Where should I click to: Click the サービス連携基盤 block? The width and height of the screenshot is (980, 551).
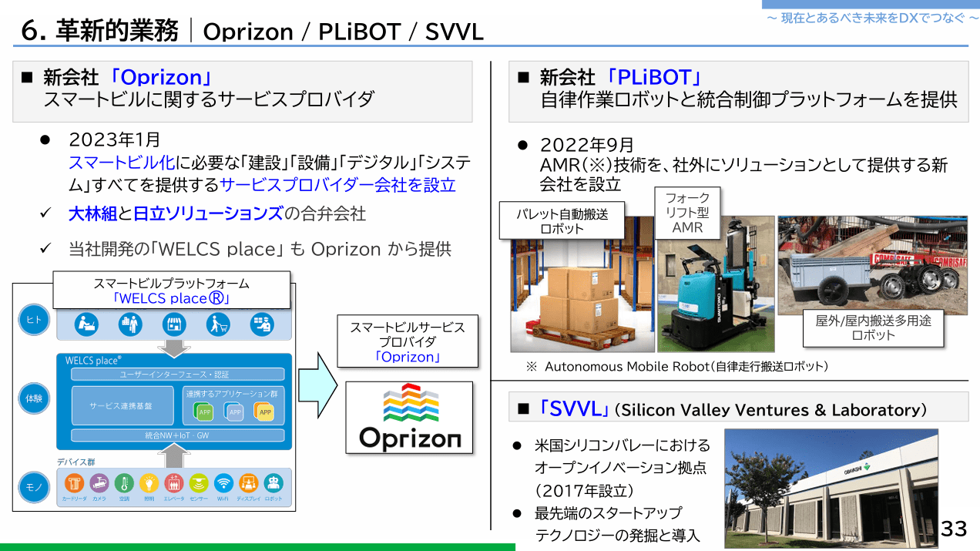click(x=121, y=405)
